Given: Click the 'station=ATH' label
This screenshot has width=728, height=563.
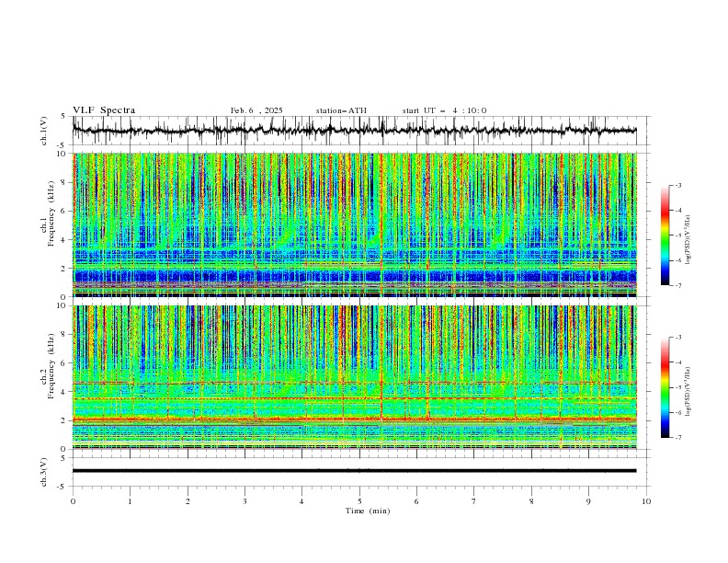Looking at the screenshot, I should coord(341,110).
